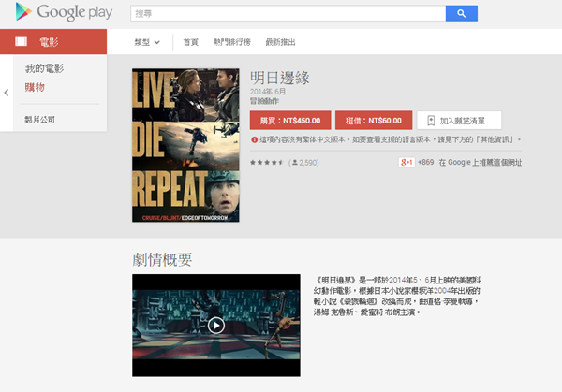This screenshot has height=392, width=562.
Task: Open the 熱門排行榜 top charts tab
Action: (232, 42)
